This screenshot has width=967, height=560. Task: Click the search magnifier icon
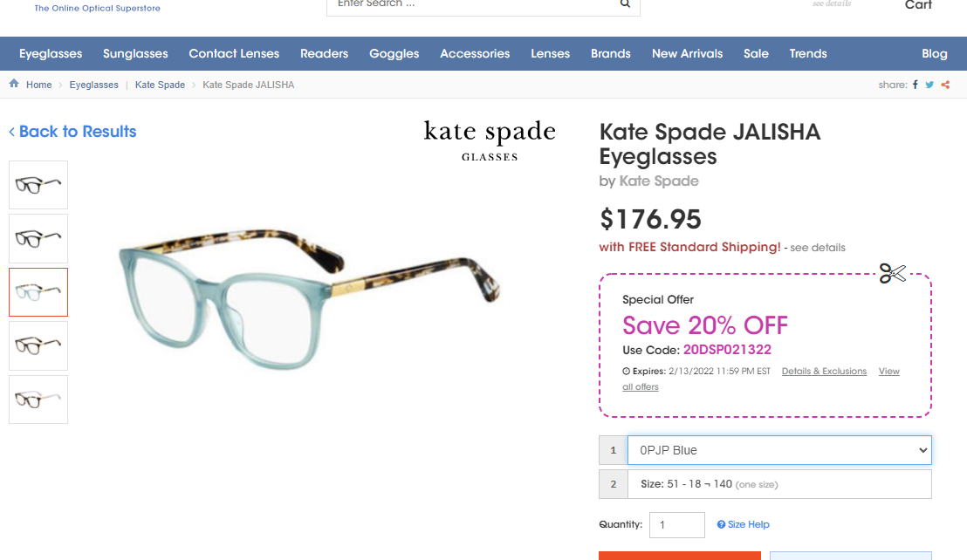(x=625, y=3)
